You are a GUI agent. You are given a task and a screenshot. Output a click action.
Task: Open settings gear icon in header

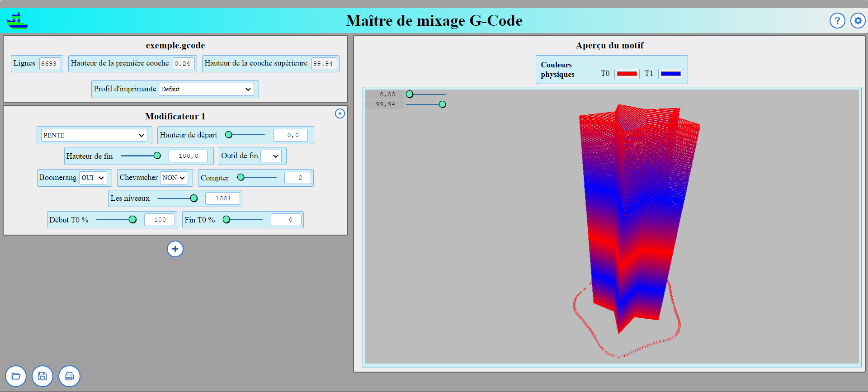(858, 20)
